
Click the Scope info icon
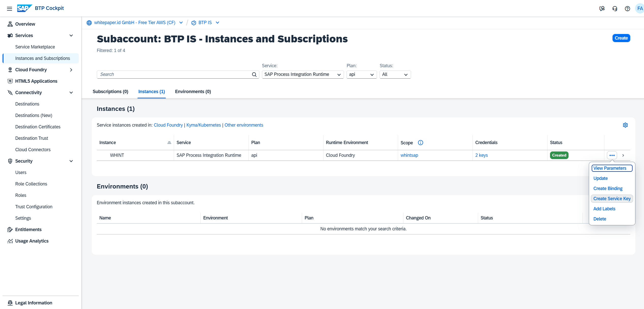click(x=420, y=143)
